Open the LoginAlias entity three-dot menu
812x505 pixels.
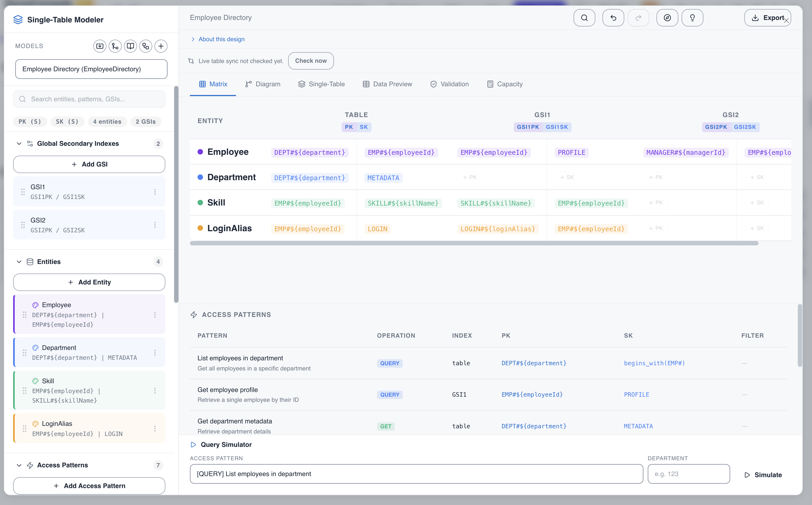point(155,429)
